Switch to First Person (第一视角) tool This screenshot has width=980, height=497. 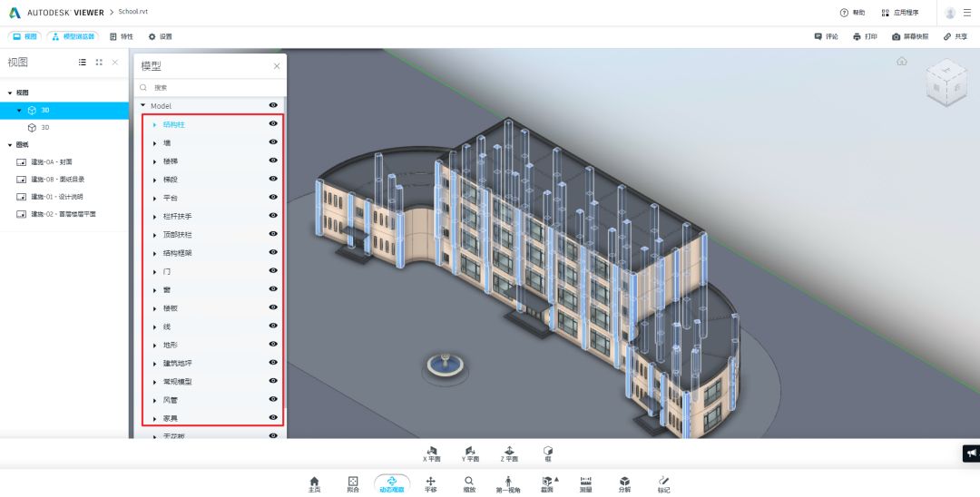508,484
